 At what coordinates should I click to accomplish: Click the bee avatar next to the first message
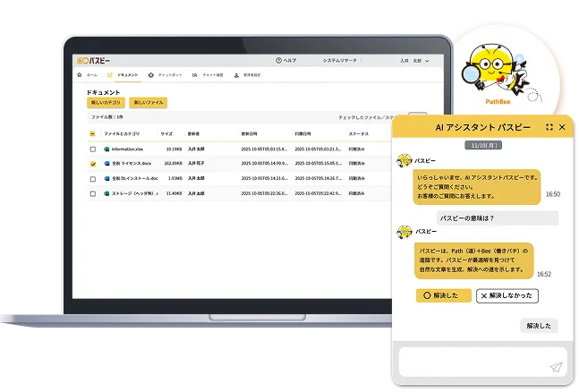tap(404, 161)
